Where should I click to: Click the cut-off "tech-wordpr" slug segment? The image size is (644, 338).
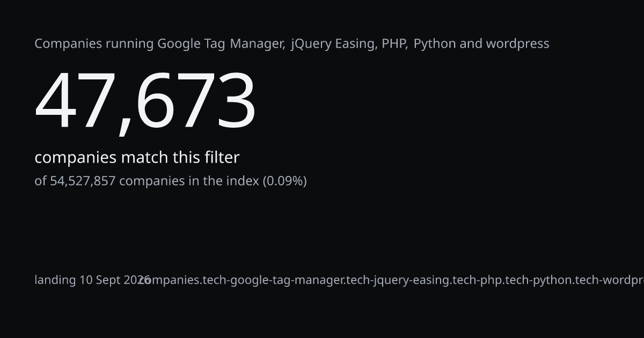609,280
